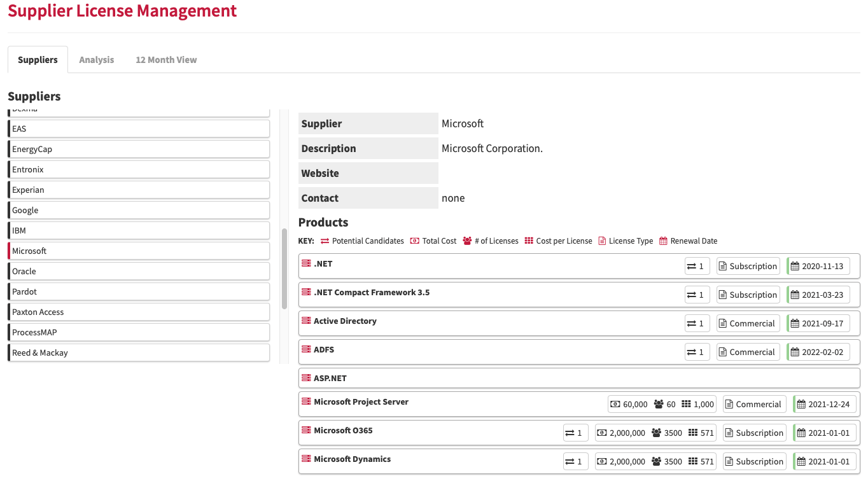Click the Commercial badge on the ADFS row

(748, 352)
